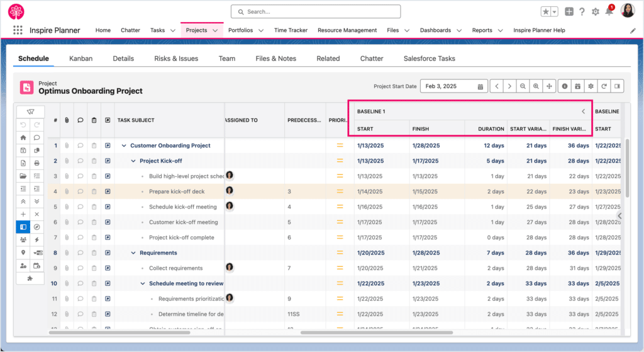Viewport: 644px width, 352px height.
Task: Open the notifications bell in the header
Action: pyautogui.click(x=609, y=11)
